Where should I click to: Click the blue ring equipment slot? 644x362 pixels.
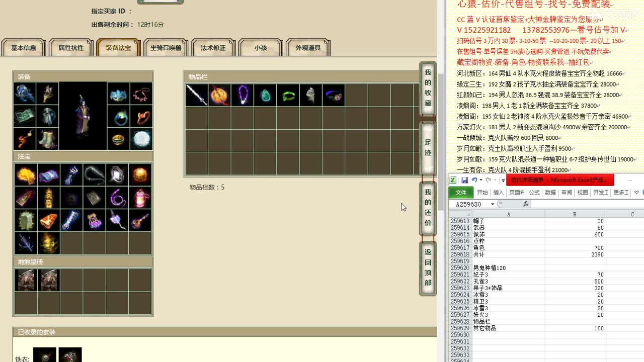(x=118, y=116)
